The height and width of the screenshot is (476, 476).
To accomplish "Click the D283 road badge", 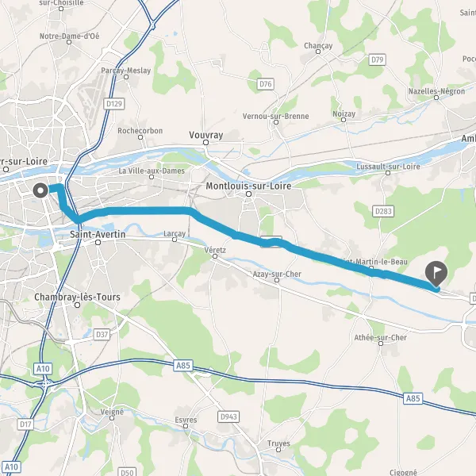I will pyautogui.click(x=383, y=211).
